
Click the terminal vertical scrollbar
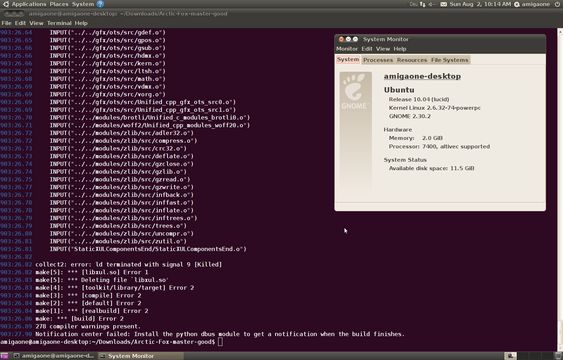coord(560,189)
